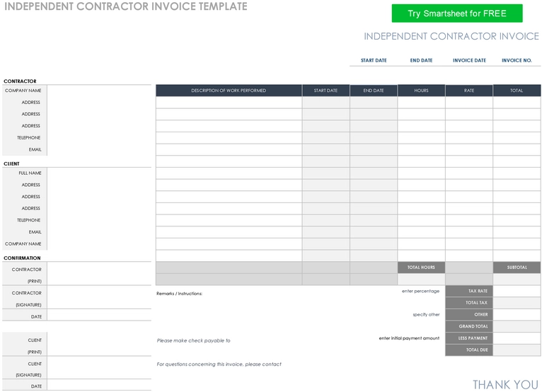Click the contractor TELEPHONE input cell
The image size is (542, 392).
(99, 137)
